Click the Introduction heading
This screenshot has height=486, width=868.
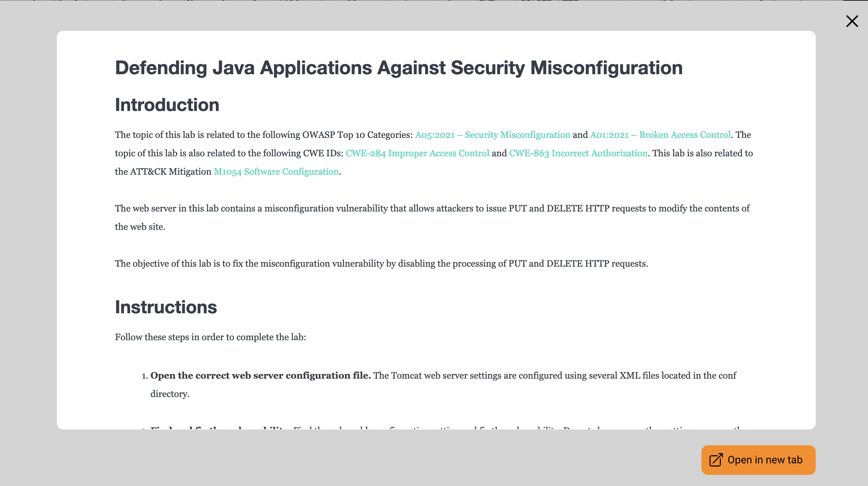(x=167, y=105)
